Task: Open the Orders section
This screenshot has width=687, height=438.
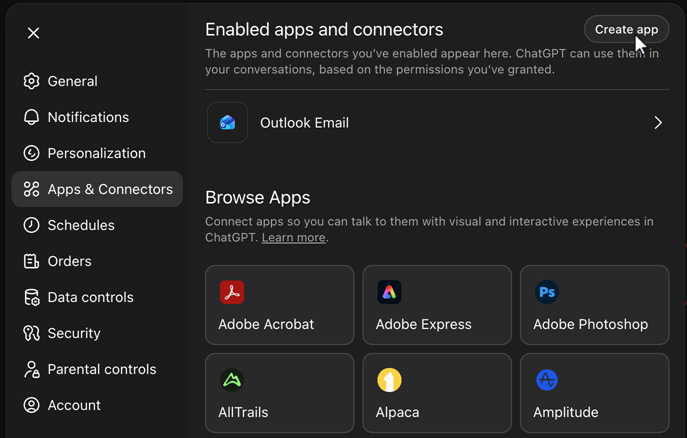Action: click(x=69, y=261)
